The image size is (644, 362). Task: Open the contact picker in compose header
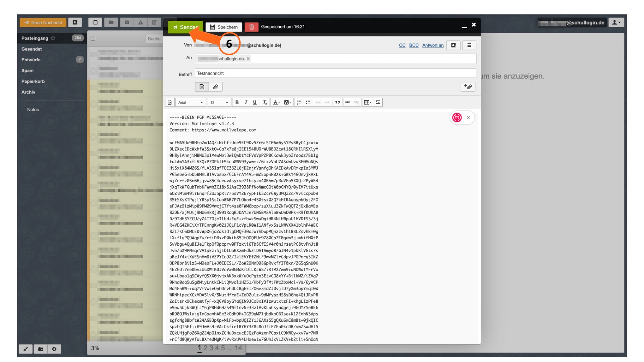(453, 45)
